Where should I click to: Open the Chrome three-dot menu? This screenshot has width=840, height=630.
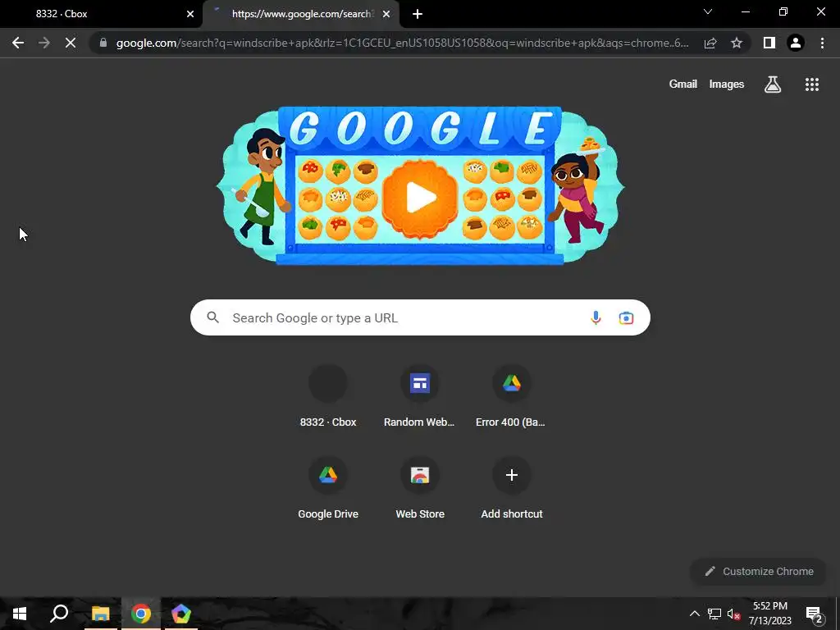click(x=822, y=43)
